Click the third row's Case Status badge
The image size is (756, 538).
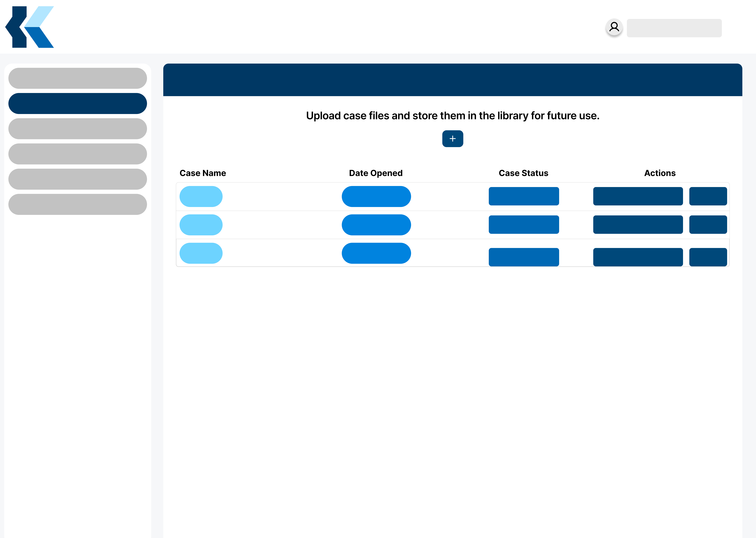[524, 257]
